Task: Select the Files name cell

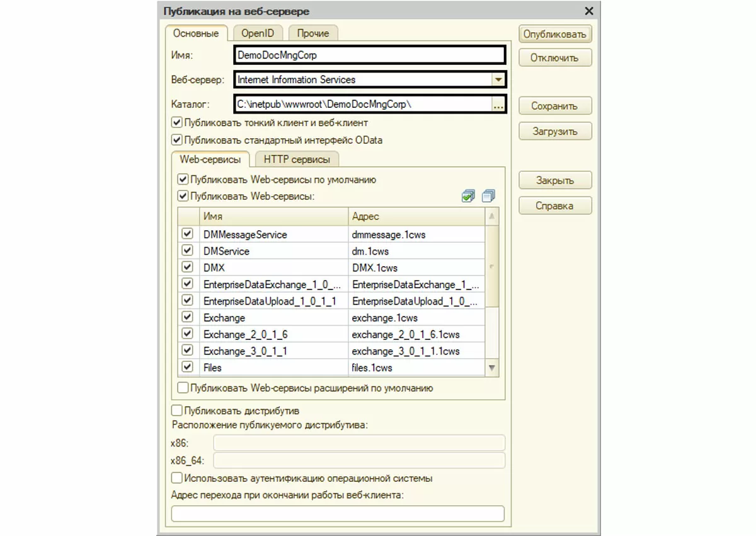Action: [273, 367]
